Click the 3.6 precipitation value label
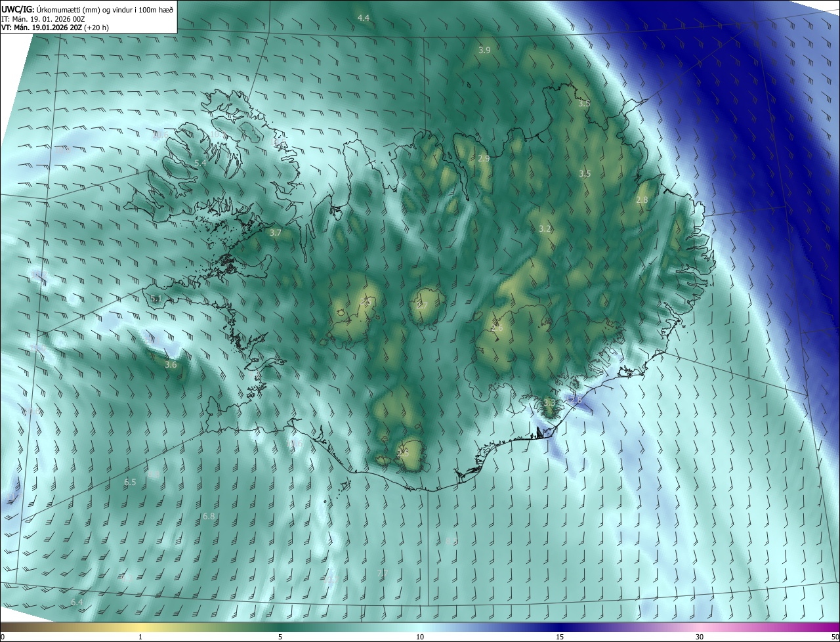Viewport: 840px width, 642px height. point(171,364)
